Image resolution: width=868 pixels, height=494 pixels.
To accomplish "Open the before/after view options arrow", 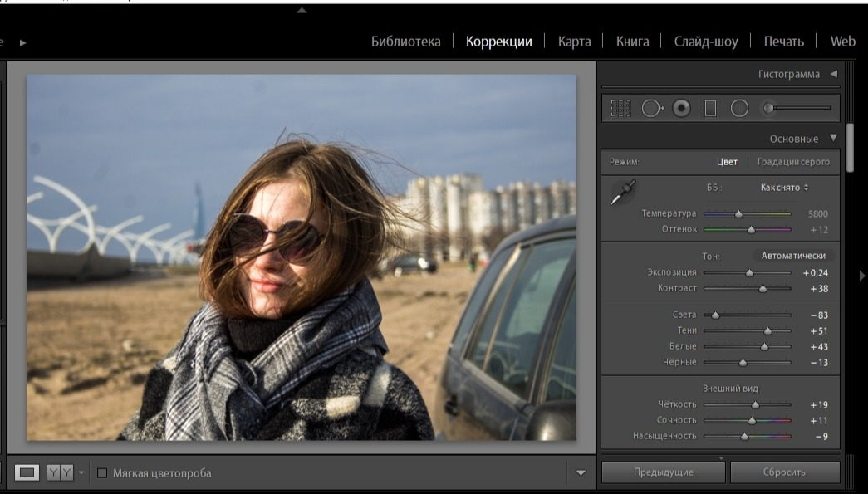I will (81, 472).
